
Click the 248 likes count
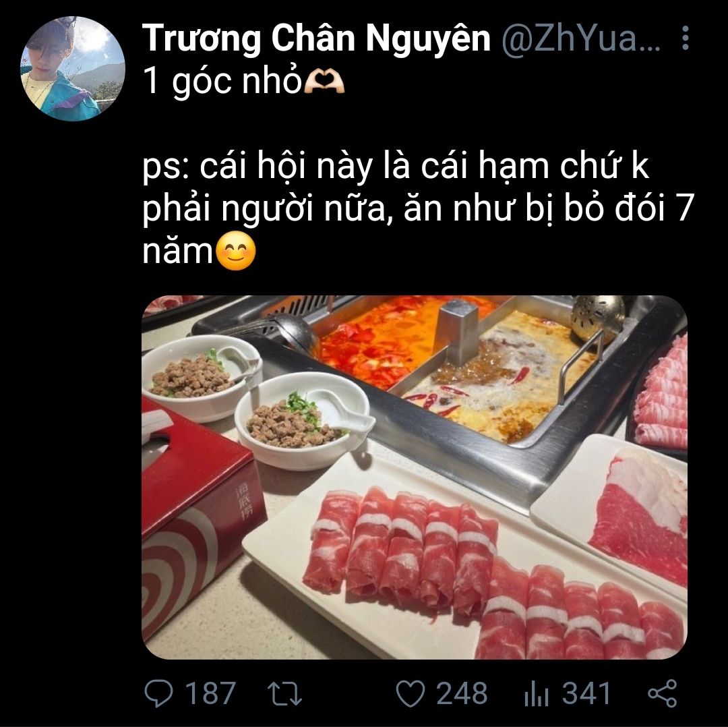point(462,693)
